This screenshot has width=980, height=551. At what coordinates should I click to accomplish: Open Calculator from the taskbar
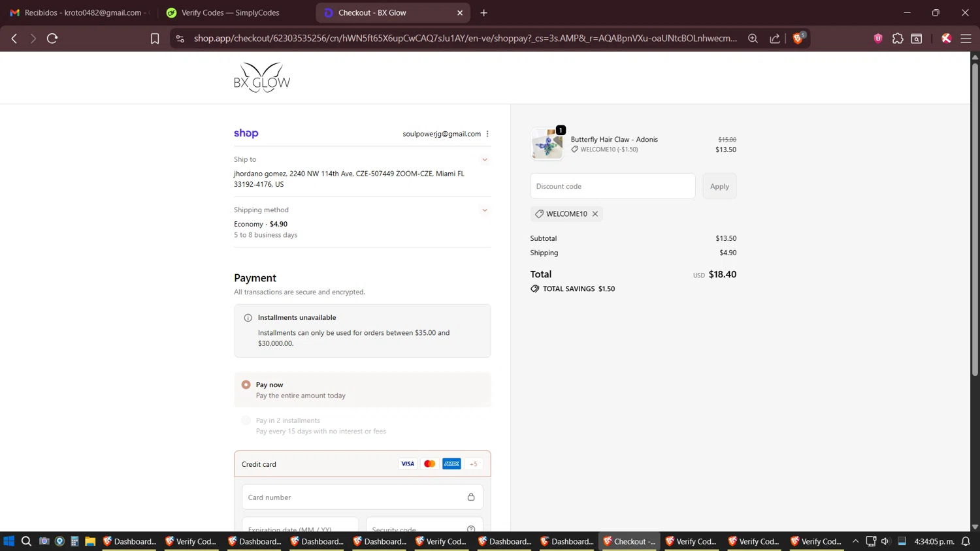74,541
